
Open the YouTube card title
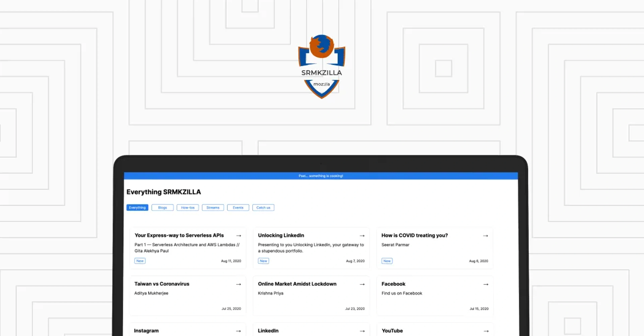point(392,331)
